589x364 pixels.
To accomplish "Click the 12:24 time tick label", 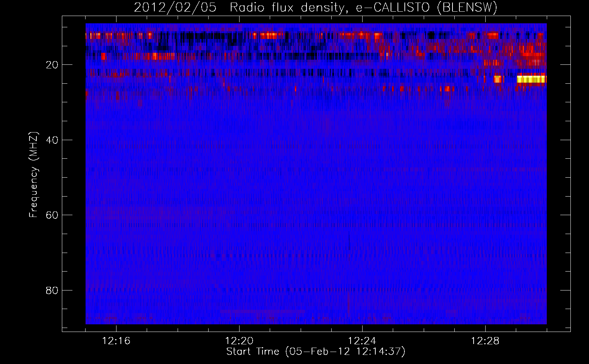I will (362, 341).
